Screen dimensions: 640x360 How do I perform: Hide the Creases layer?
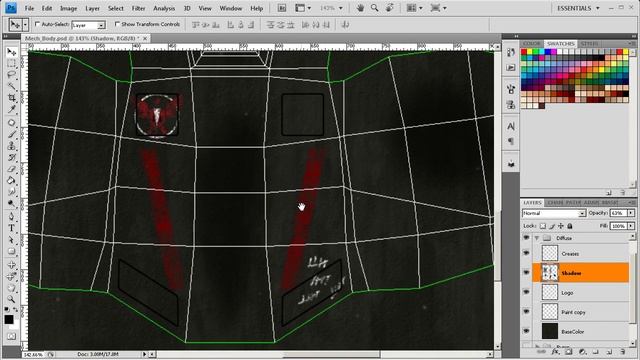click(x=526, y=253)
